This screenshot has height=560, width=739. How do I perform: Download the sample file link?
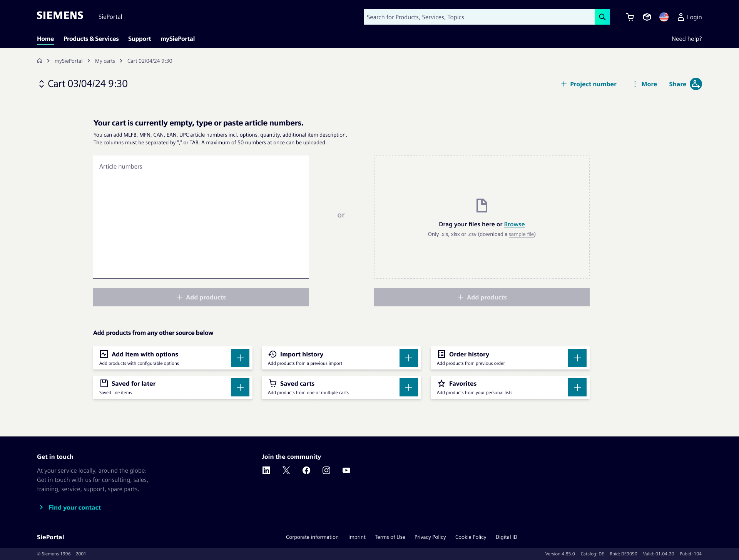click(x=521, y=234)
